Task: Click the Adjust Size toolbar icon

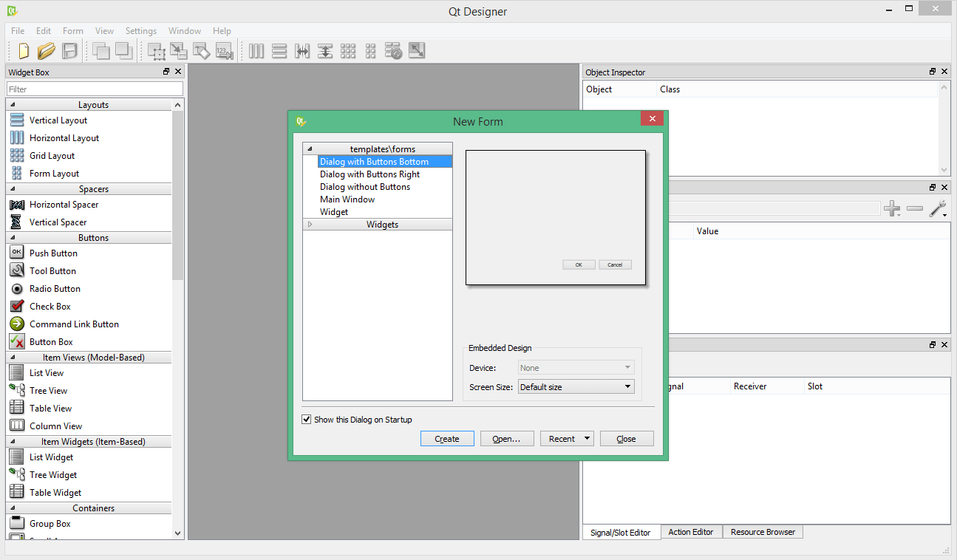Action: (416, 51)
